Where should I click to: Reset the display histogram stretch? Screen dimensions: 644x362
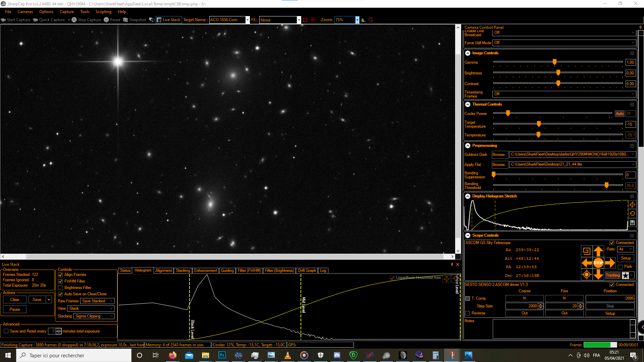tap(632, 214)
